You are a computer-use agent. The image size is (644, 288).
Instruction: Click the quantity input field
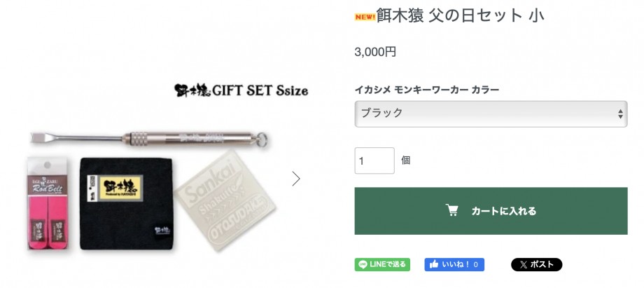click(374, 160)
